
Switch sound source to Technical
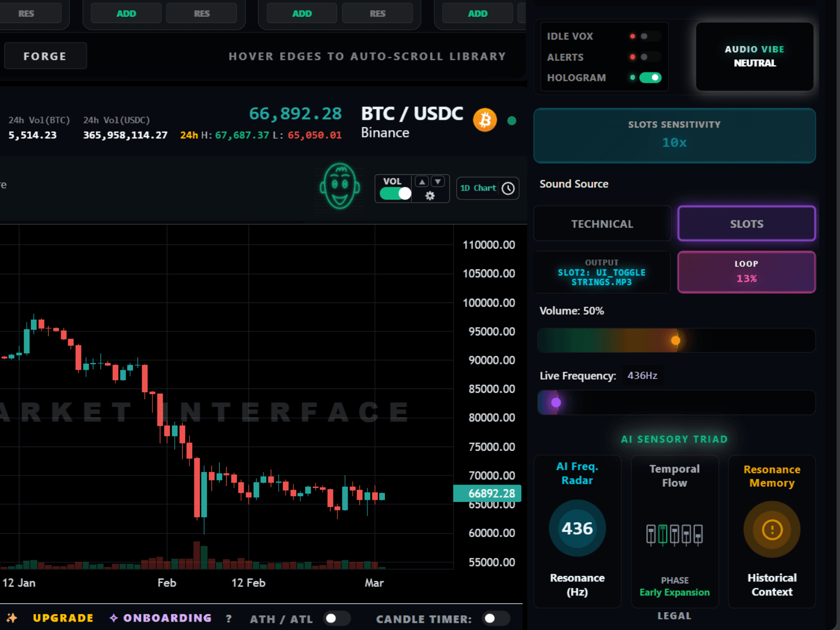click(602, 224)
